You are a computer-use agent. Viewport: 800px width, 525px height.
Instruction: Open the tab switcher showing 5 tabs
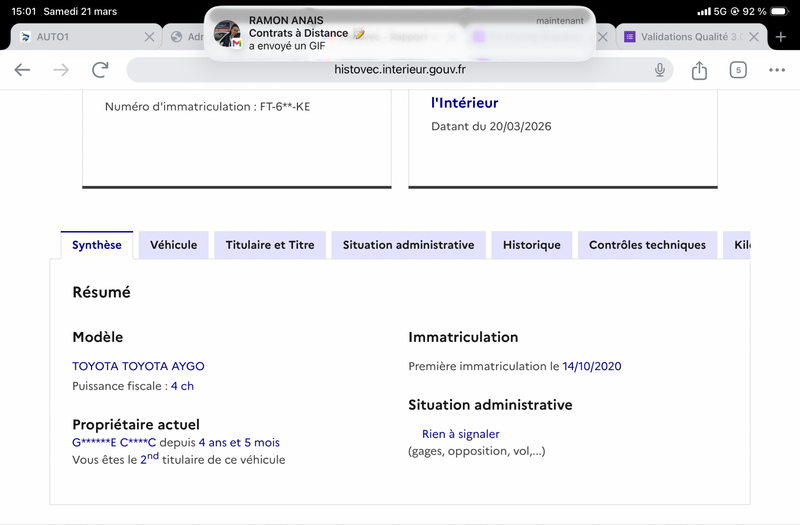(738, 70)
